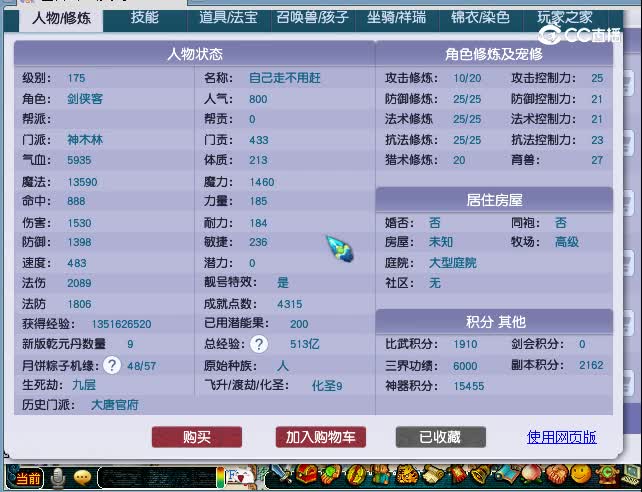Screen dimensions: 642x492
Task: Click the round red-yellow shield icon
Action: pos(357,475)
